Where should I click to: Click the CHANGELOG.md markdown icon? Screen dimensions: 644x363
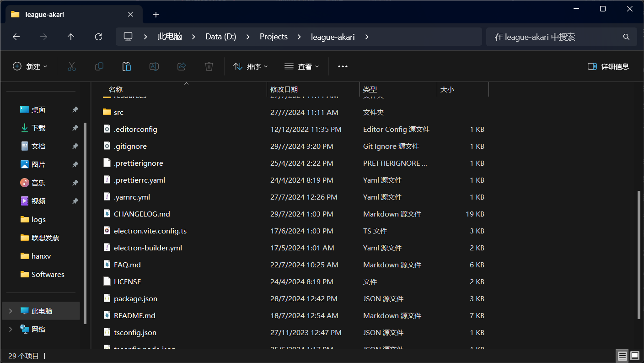(107, 214)
